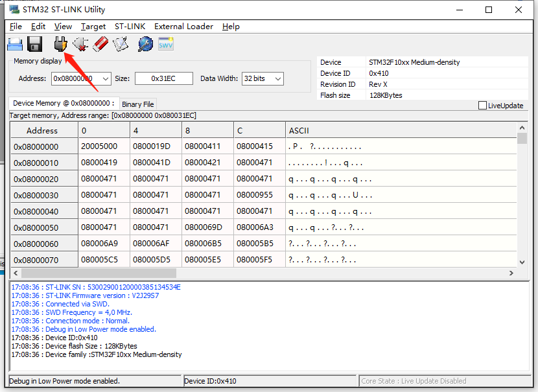The width and height of the screenshot is (538, 392).
Task: Click log line Connected via SWD
Action: coord(60,304)
